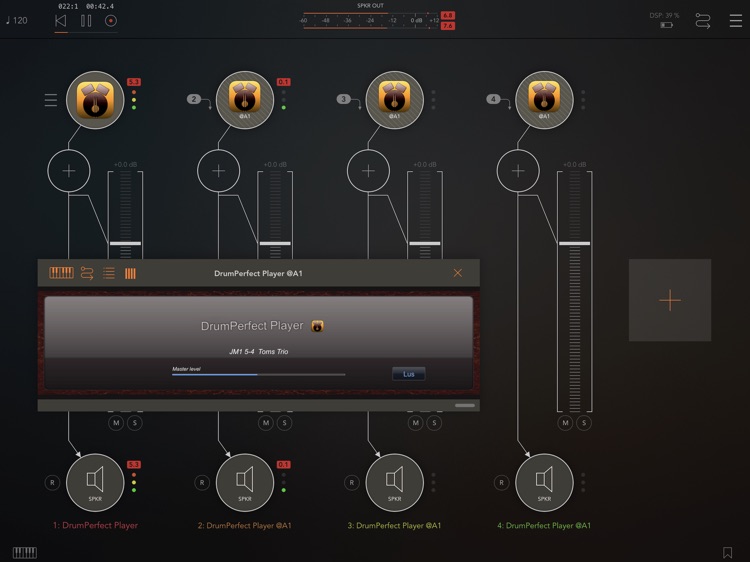Click the 'JM1 5-4 Toms Trio' preset name
Screen dimensions: 750x562
[258, 352]
